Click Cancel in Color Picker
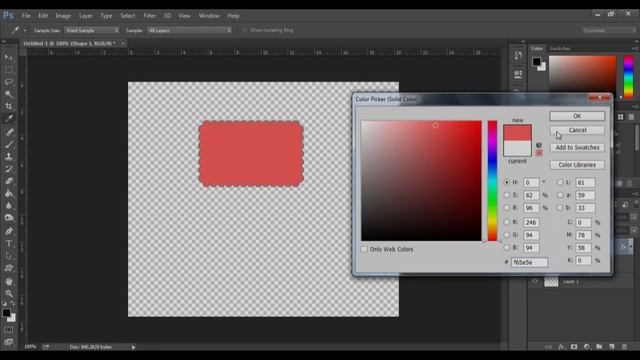 (x=577, y=130)
